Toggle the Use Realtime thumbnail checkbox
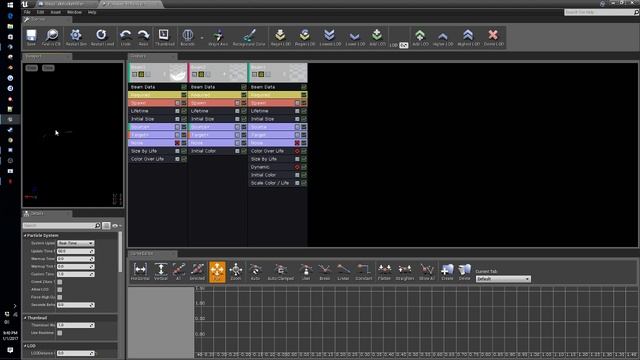The height and width of the screenshot is (360, 640). point(60,333)
